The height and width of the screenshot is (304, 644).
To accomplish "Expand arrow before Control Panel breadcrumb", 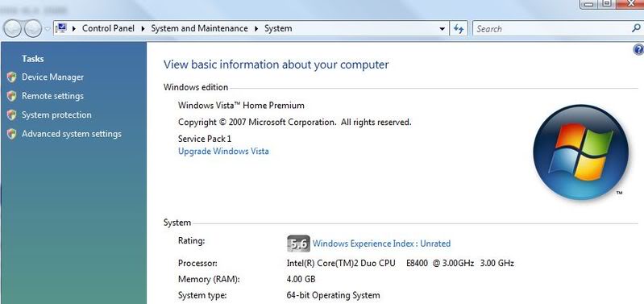I will pyautogui.click(x=74, y=29).
